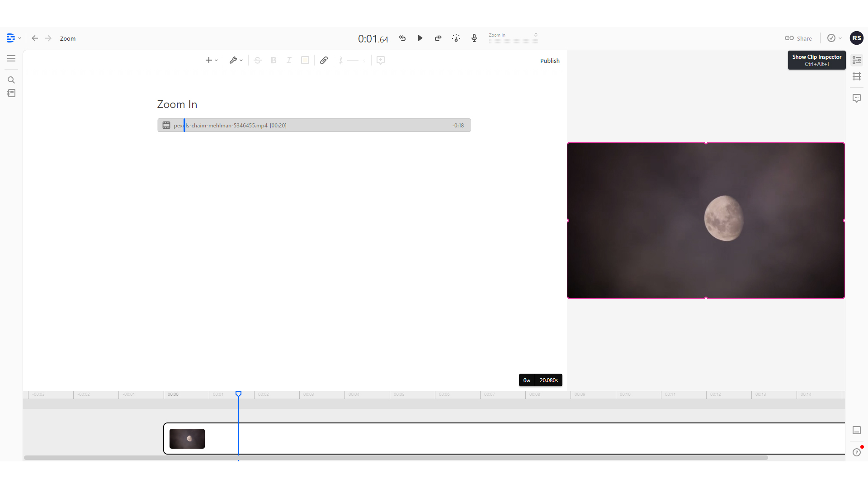Click the Share link

798,38
